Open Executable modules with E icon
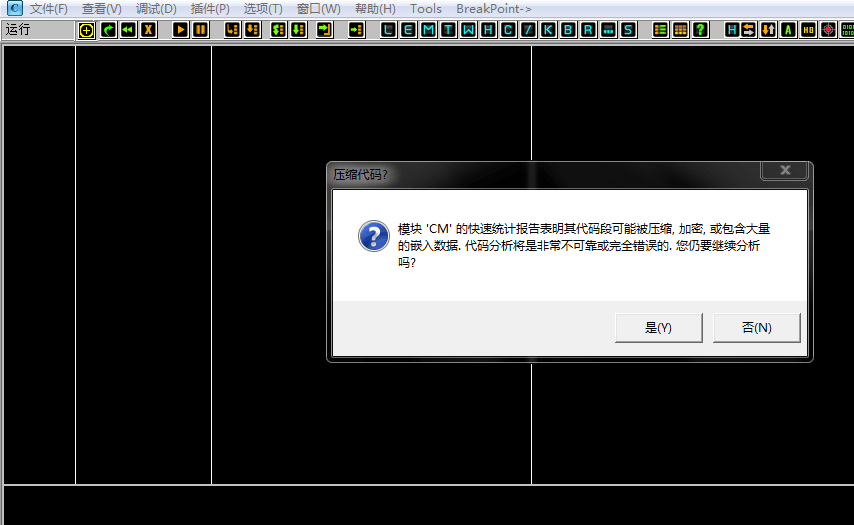This screenshot has width=854, height=525. [408, 30]
